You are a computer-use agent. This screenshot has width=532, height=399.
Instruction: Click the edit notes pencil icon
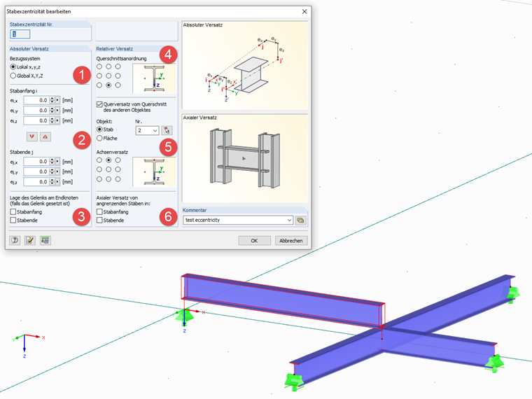click(x=30, y=240)
